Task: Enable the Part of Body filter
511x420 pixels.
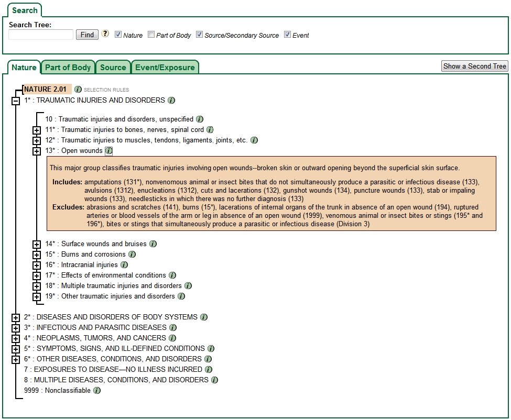Action: pos(151,35)
